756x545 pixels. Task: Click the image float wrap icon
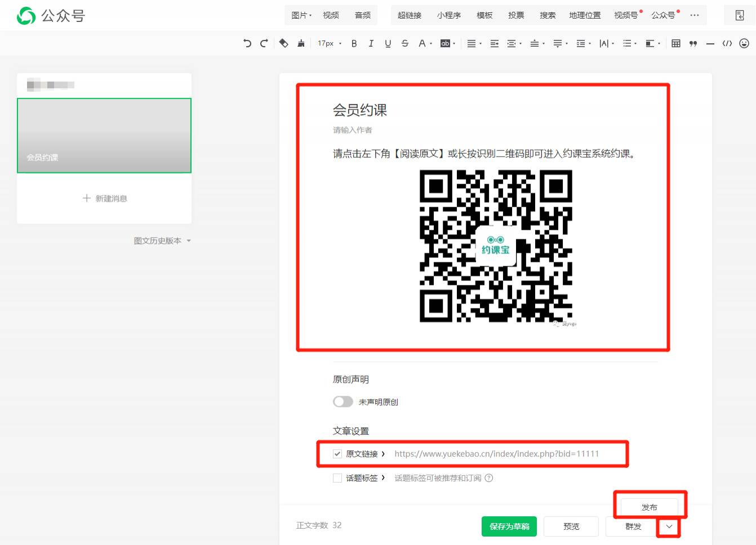650,43
